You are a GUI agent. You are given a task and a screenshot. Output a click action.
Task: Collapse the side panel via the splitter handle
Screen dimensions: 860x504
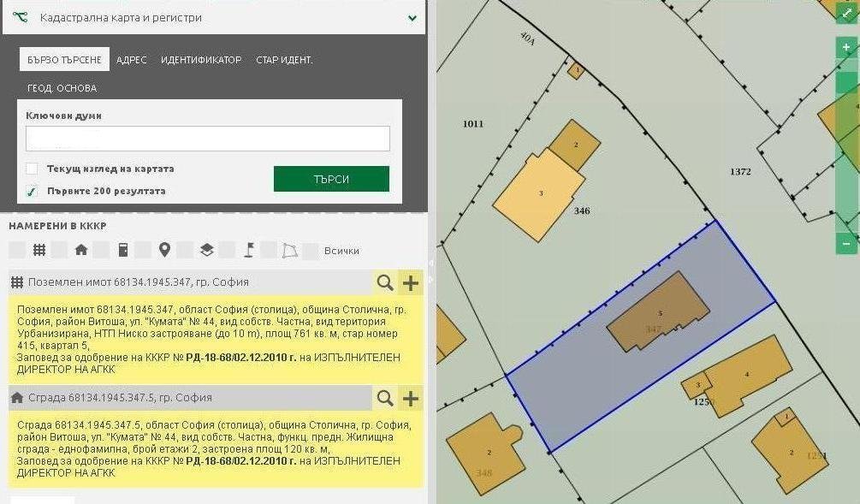(x=431, y=270)
